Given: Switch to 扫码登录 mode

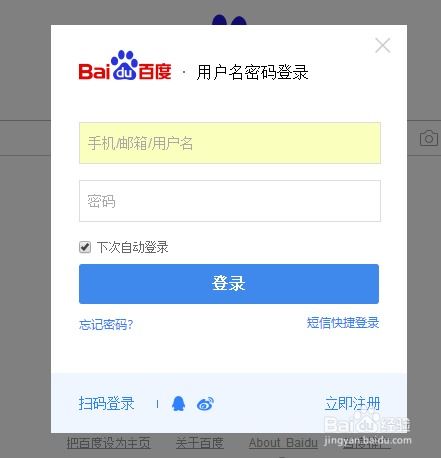Looking at the screenshot, I should click(x=106, y=403).
